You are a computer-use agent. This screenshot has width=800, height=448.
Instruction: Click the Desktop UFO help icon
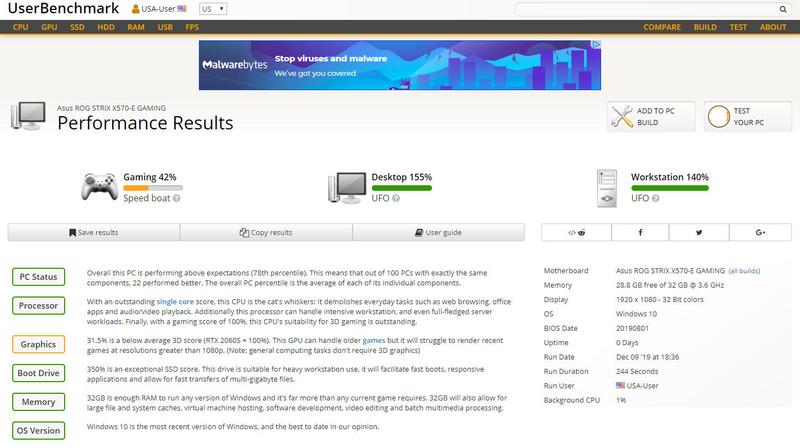click(396, 198)
